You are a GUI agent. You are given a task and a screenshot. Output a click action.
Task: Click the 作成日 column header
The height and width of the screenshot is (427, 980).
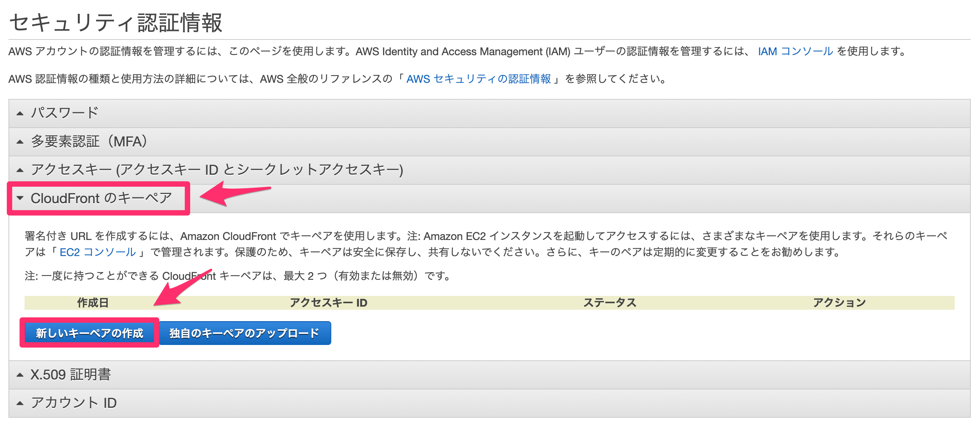point(93,303)
